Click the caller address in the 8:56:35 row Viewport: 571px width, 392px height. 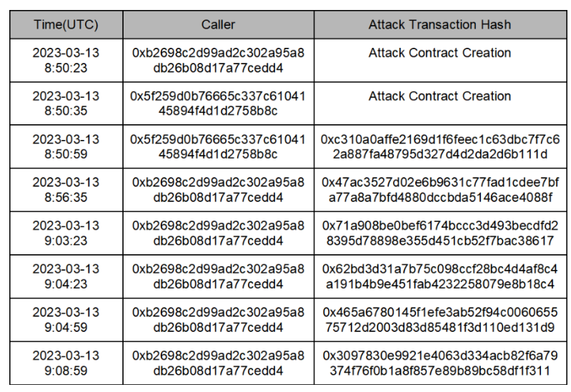pyautogui.click(x=218, y=190)
